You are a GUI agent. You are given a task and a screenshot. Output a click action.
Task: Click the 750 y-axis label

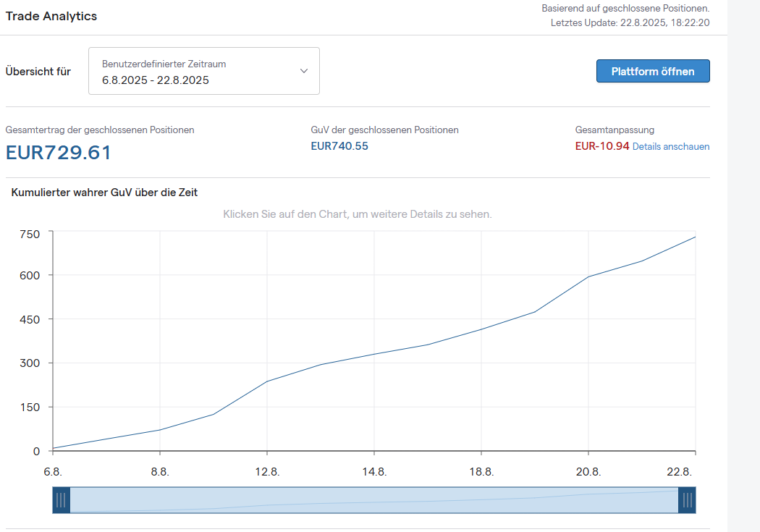(x=31, y=233)
